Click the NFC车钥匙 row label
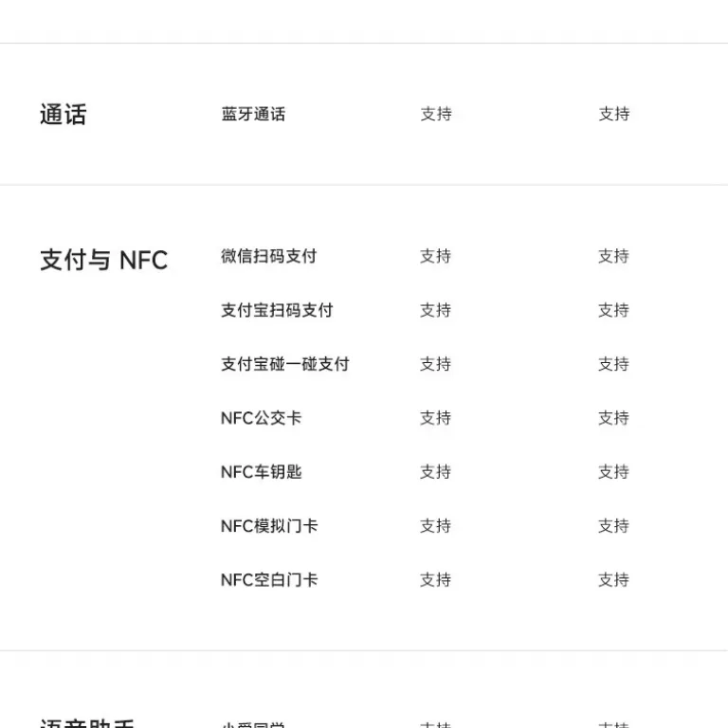The height and width of the screenshot is (728, 728). click(x=261, y=472)
